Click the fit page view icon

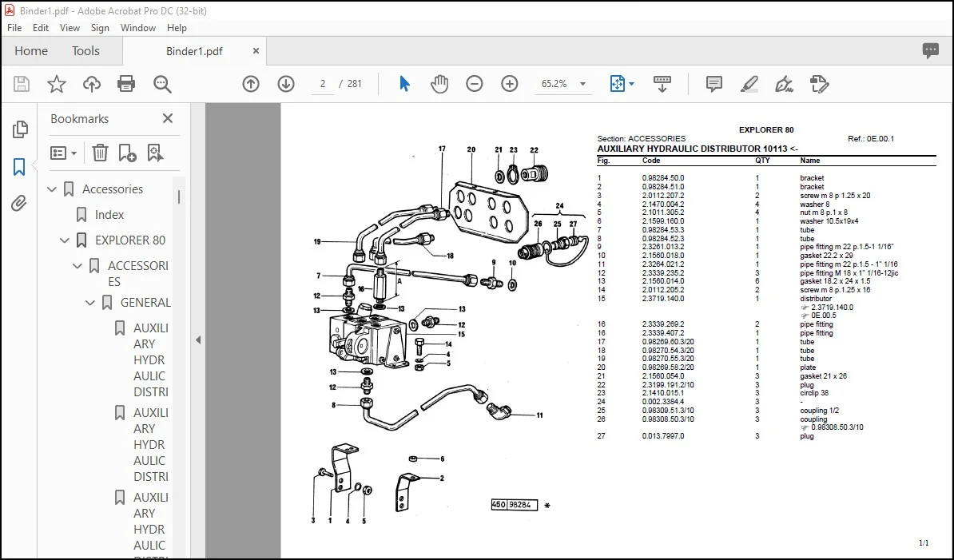click(x=617, y=84)
